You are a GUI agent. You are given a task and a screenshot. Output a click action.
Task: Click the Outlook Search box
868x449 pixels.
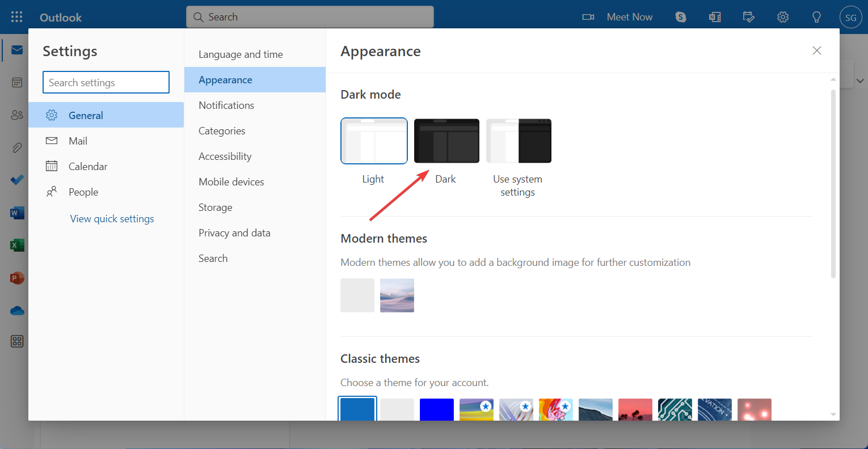tap(310, 17)
